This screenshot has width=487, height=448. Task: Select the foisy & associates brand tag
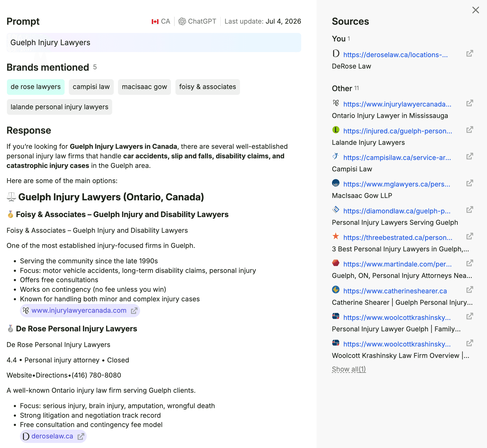click(x=208, y=87)
